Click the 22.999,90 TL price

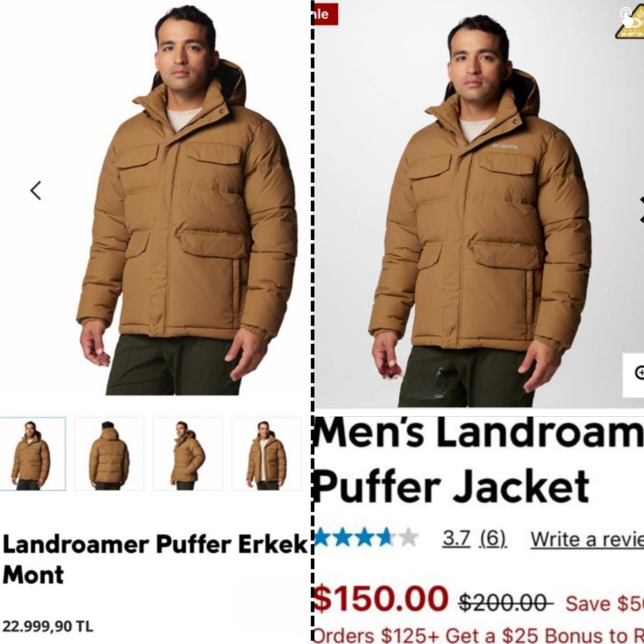click(x=48, y=626)
